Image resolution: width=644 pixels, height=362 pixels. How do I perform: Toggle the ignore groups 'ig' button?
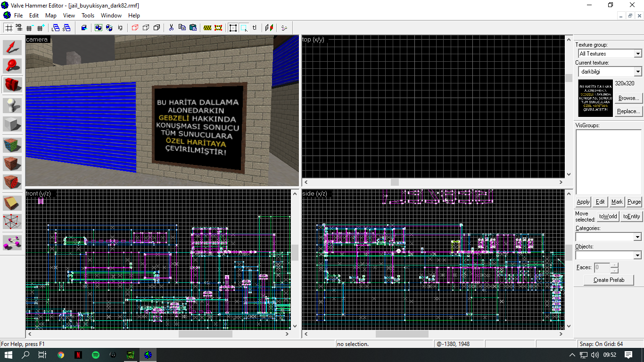[120, 28]
